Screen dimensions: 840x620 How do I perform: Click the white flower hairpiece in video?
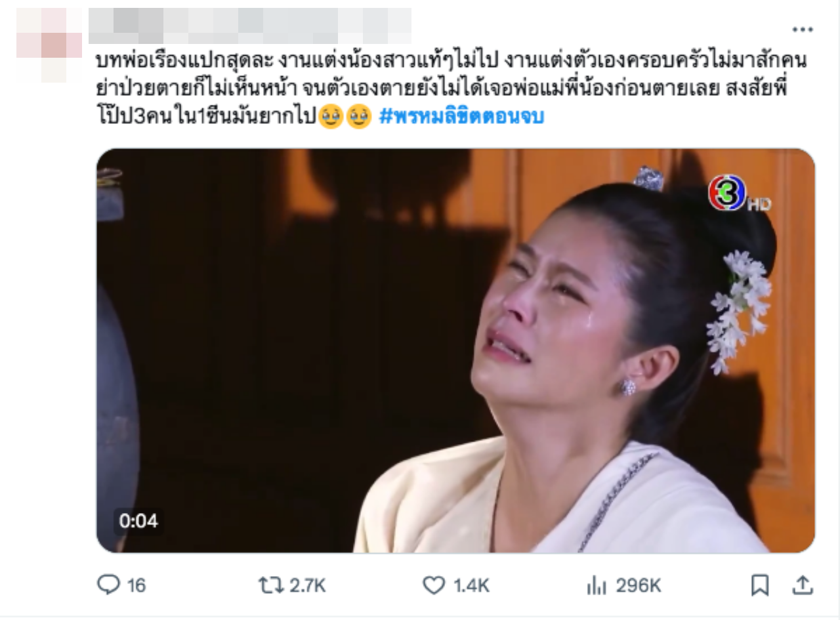pos(740,310)
